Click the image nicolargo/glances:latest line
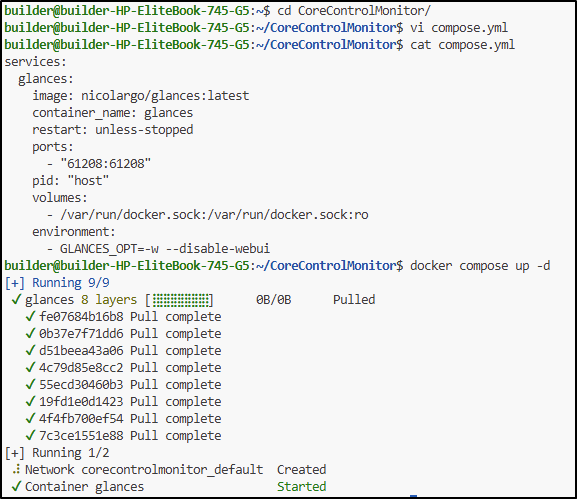 [141, 96]
